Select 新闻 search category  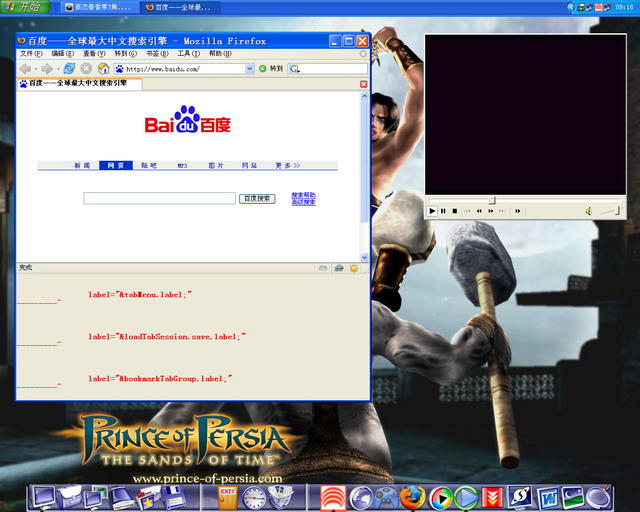tap(82, 165)
